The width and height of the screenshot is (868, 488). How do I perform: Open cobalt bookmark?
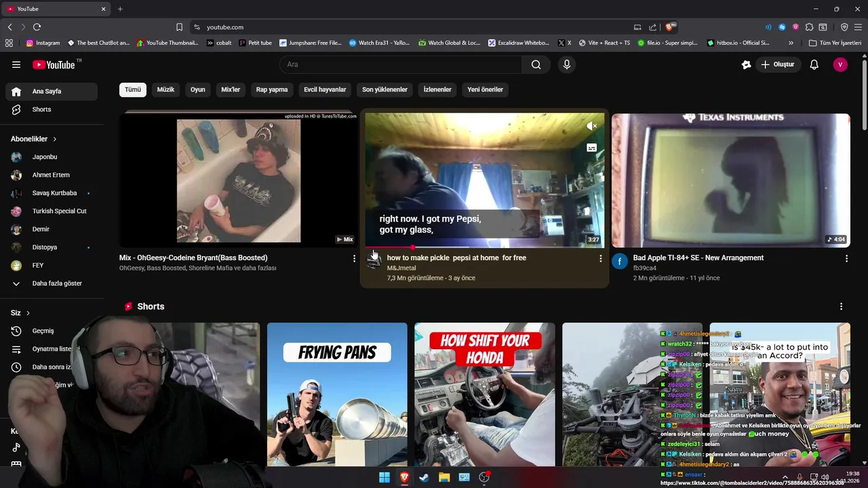click(x=219, y=43)
